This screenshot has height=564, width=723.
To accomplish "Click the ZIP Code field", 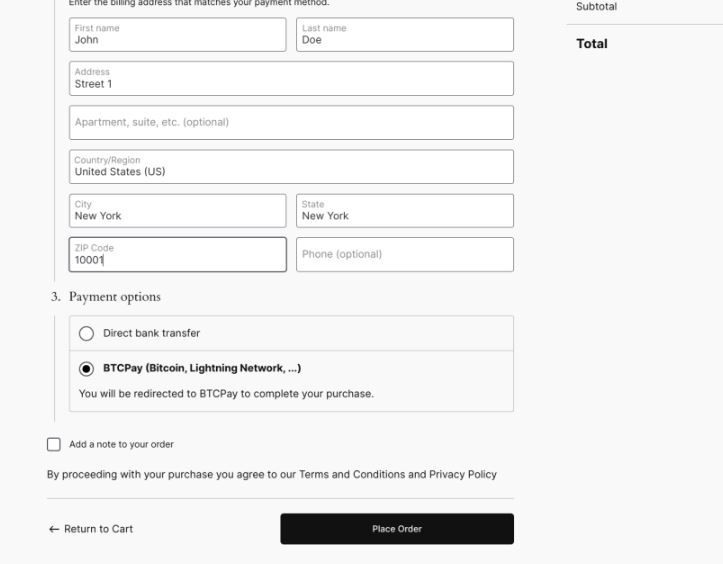I will [x=178, y=255].
